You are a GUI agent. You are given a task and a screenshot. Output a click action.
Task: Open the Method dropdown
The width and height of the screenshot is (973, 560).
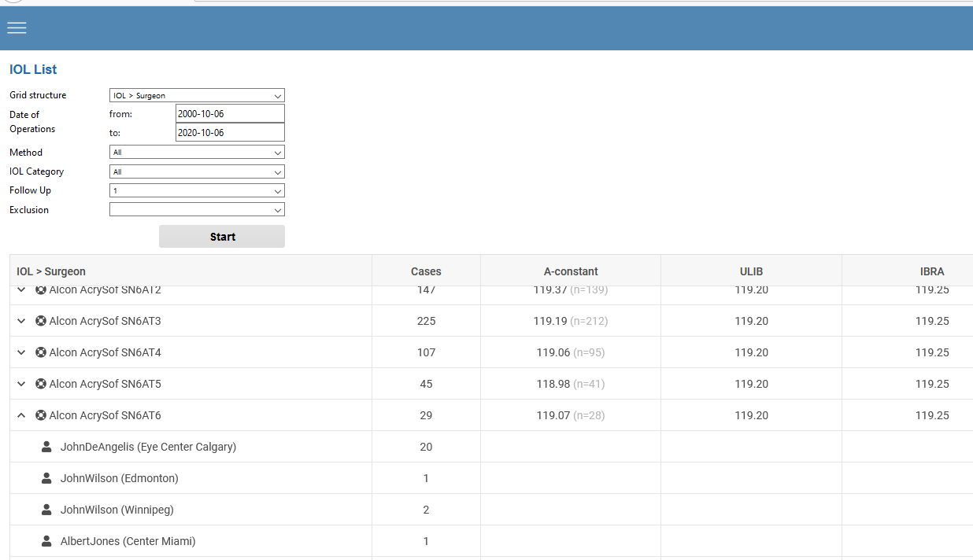tap(197, 153)
